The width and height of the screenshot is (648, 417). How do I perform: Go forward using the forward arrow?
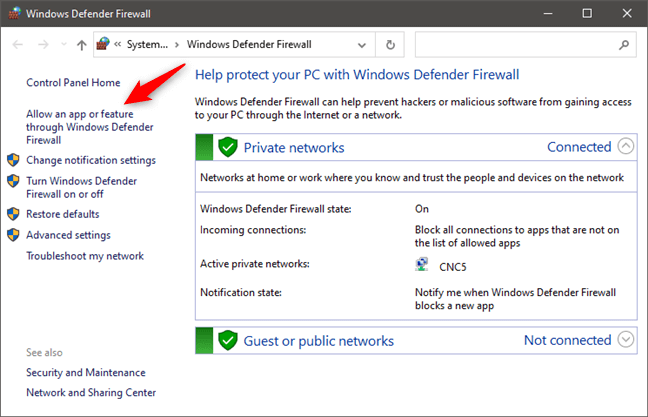[43, 44]
